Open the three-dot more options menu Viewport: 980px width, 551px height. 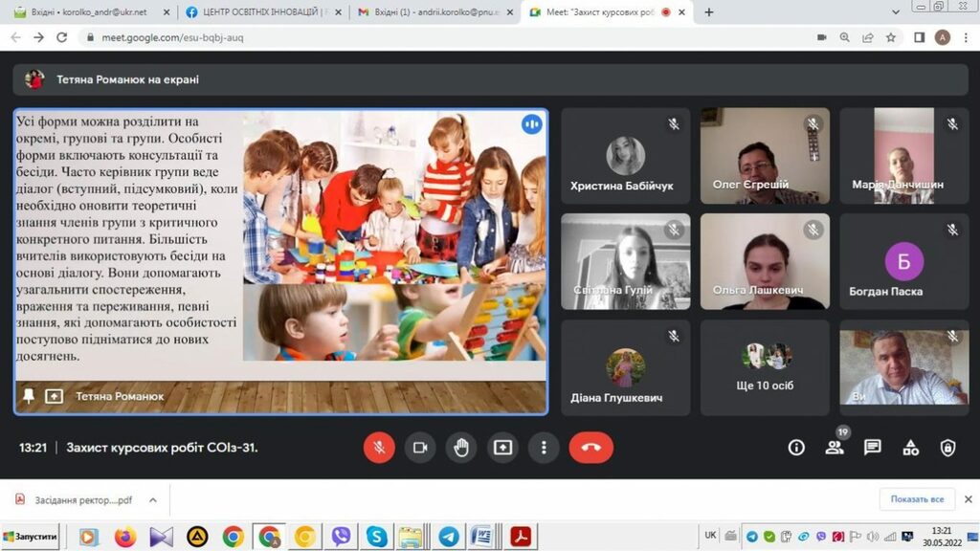[x=544, y=447]
